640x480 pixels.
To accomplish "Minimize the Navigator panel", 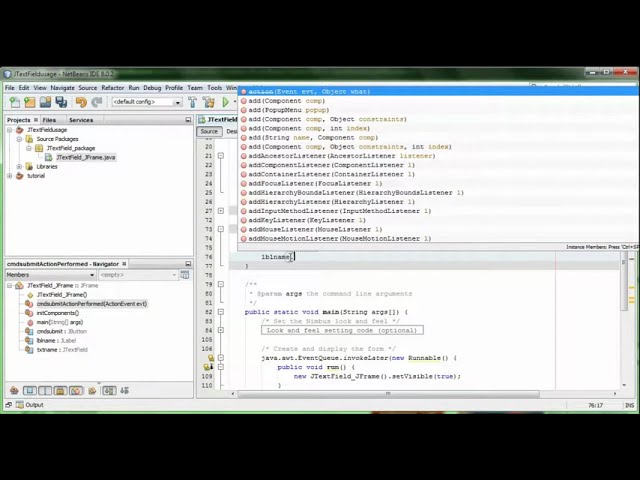I will point(188,264).
